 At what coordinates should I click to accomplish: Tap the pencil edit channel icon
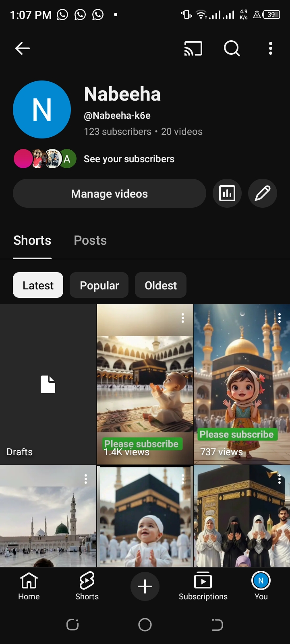tap(263, 194)
